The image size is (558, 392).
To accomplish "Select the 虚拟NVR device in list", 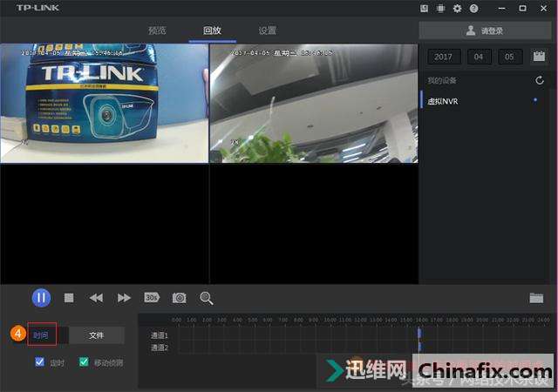I will pyautogui.click(x=484, y=101).
